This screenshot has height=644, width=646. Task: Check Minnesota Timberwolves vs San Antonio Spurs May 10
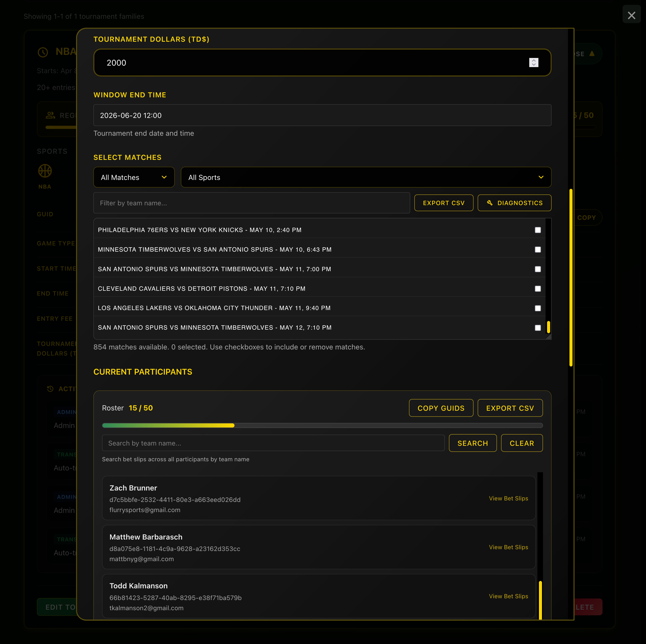[x=538, y=250]
